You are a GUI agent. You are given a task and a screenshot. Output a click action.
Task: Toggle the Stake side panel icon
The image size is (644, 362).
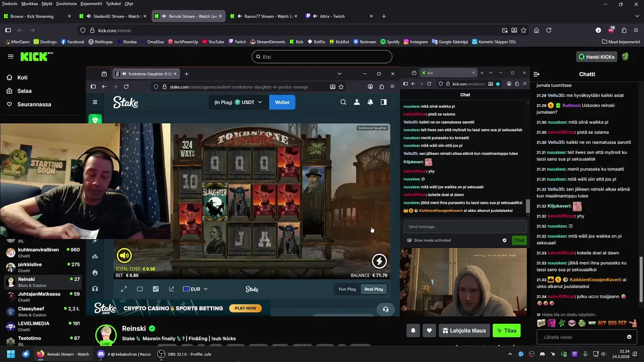tap(383, 102)
